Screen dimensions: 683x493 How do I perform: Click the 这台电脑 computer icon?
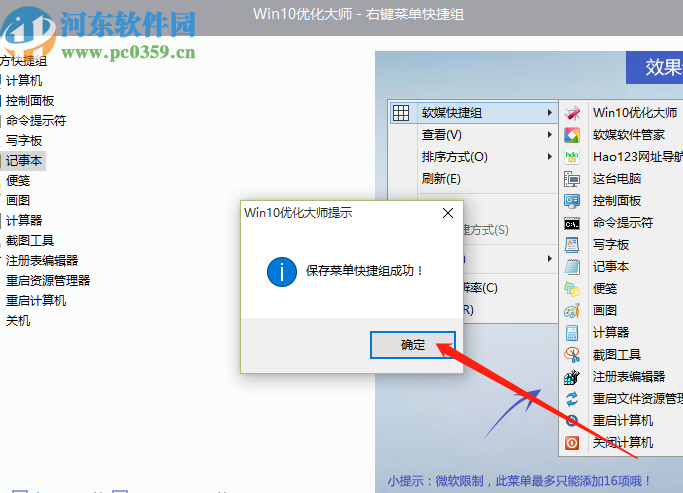point(572,179)
